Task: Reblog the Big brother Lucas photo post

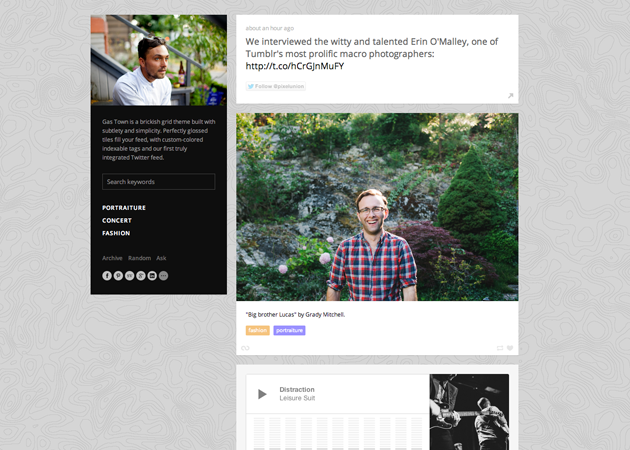Action: [500, 348]
